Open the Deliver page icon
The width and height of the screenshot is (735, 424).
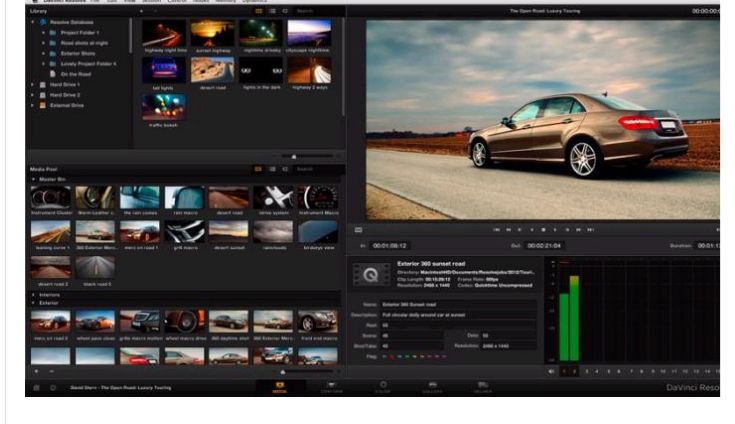(483, 387)
